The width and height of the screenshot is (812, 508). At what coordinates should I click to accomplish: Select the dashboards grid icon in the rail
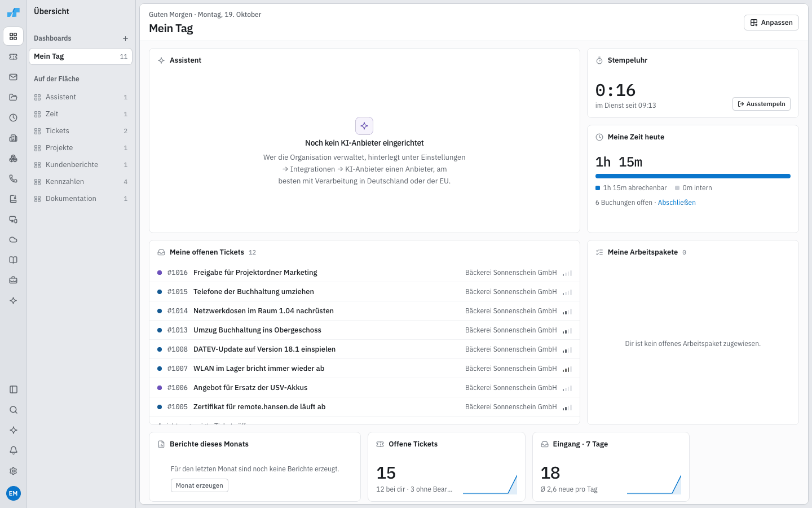pos(14,37)
